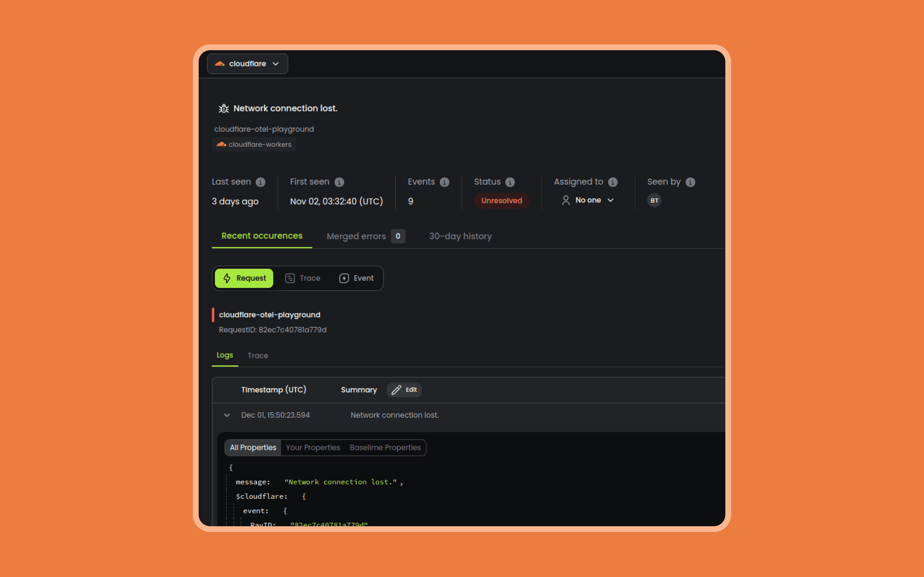Screen dimensions: 924x577
Task: Click the Last seen info icon
Action: (x=260, y=182)
